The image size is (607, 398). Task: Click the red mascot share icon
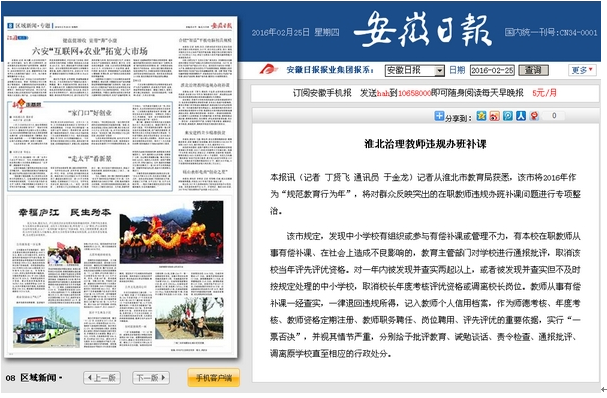click(534, 116)
